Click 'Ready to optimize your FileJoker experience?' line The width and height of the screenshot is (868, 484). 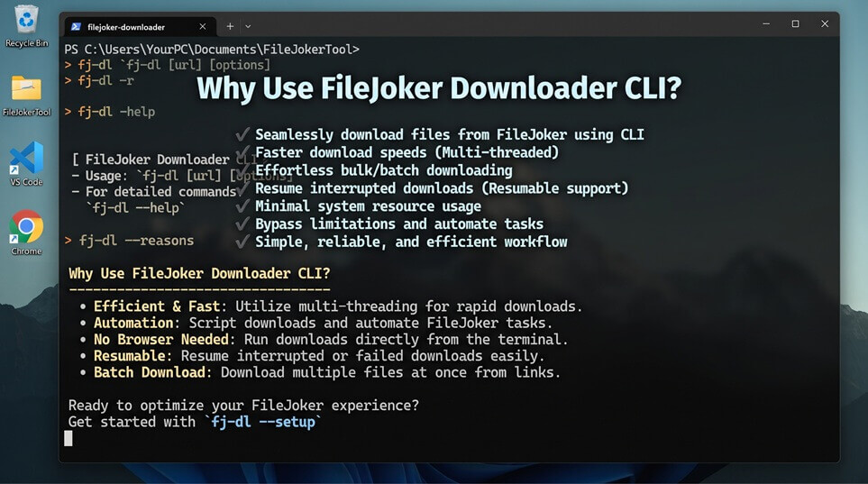coord(243,406)
